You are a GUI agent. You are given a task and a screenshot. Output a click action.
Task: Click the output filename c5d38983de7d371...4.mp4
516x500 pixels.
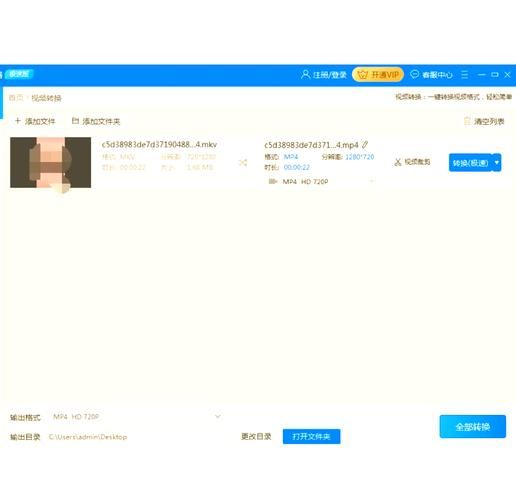coord(311,145)
